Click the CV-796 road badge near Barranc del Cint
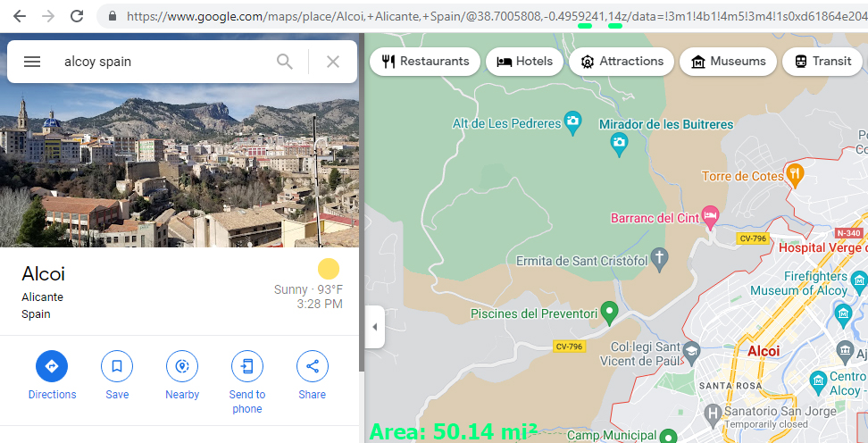This screenshot has width=868, height=443. [x=753, y=238]
